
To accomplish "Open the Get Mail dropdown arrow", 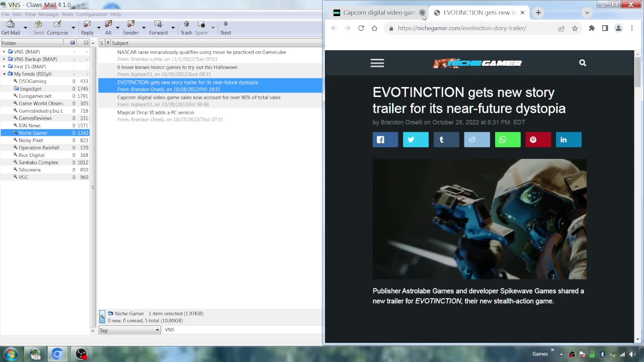I will coord(25,28).
